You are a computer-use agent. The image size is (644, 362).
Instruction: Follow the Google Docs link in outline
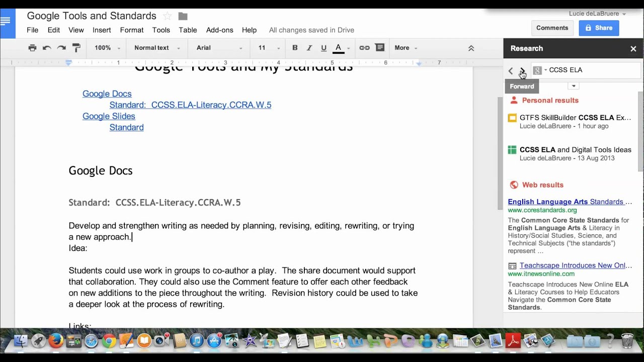click(x=107, y=94)
